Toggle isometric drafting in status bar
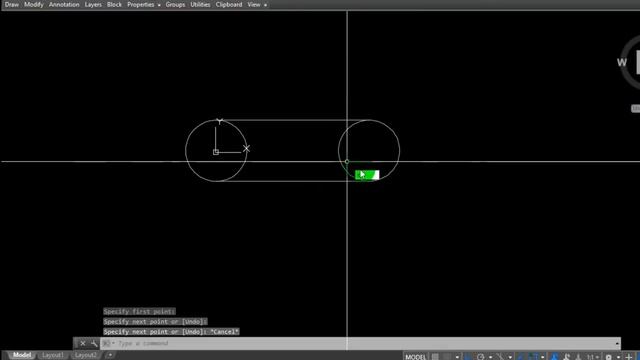Viewport: 640px width, 360px height. click(500, 357)
